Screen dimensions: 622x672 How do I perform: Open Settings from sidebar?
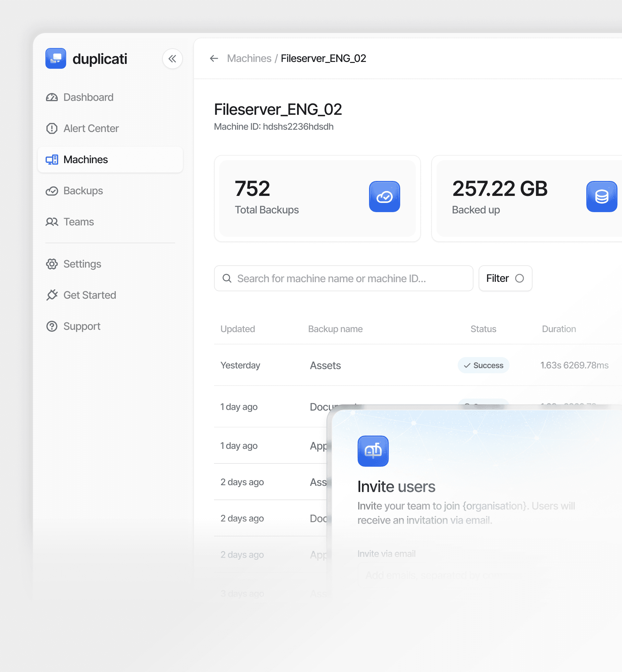tap(110, 264)
